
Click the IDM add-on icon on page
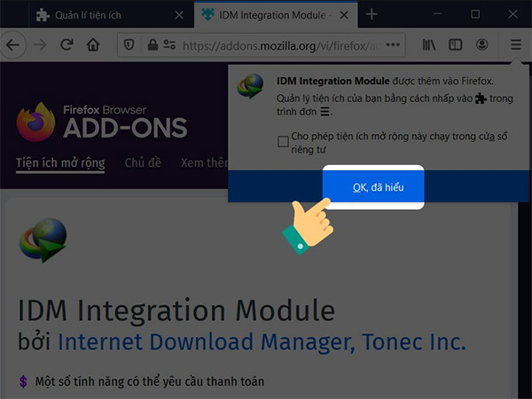43,240
